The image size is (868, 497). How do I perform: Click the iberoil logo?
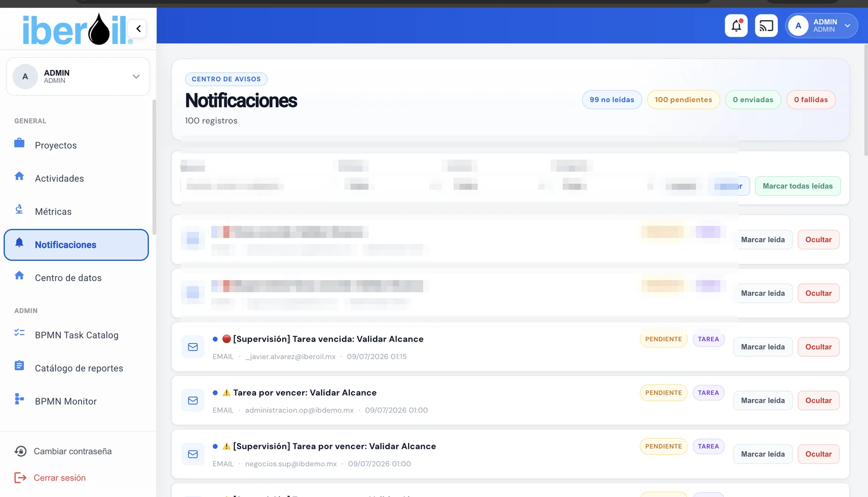(x=77, y=29)
